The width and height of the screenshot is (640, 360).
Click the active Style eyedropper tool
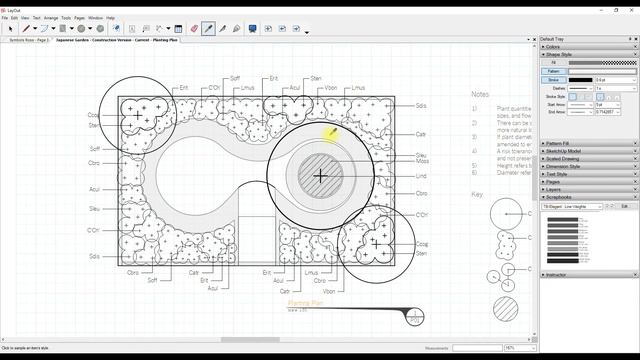click(208, 29)
